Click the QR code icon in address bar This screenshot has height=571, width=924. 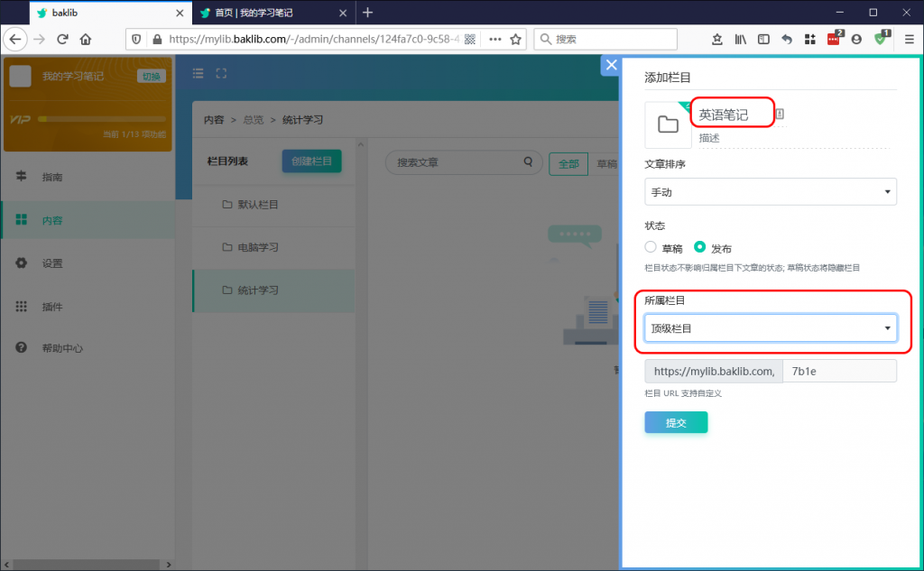click(470, 39)
